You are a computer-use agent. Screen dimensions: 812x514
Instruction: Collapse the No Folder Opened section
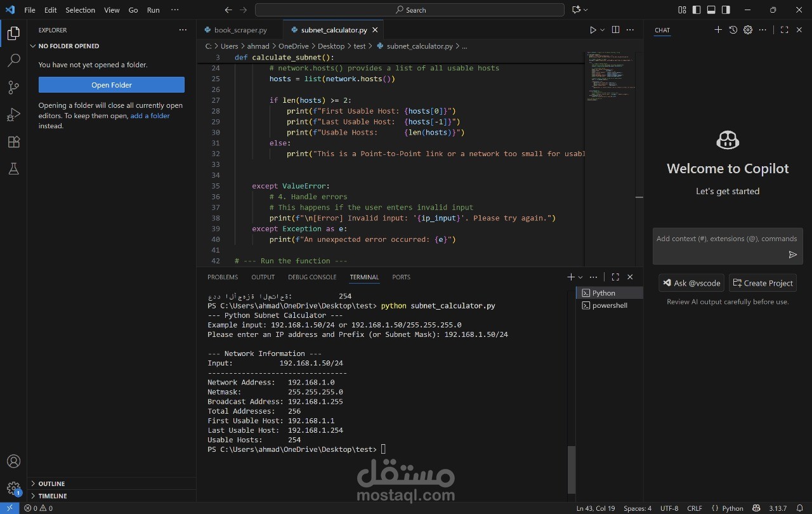point(112,46)
